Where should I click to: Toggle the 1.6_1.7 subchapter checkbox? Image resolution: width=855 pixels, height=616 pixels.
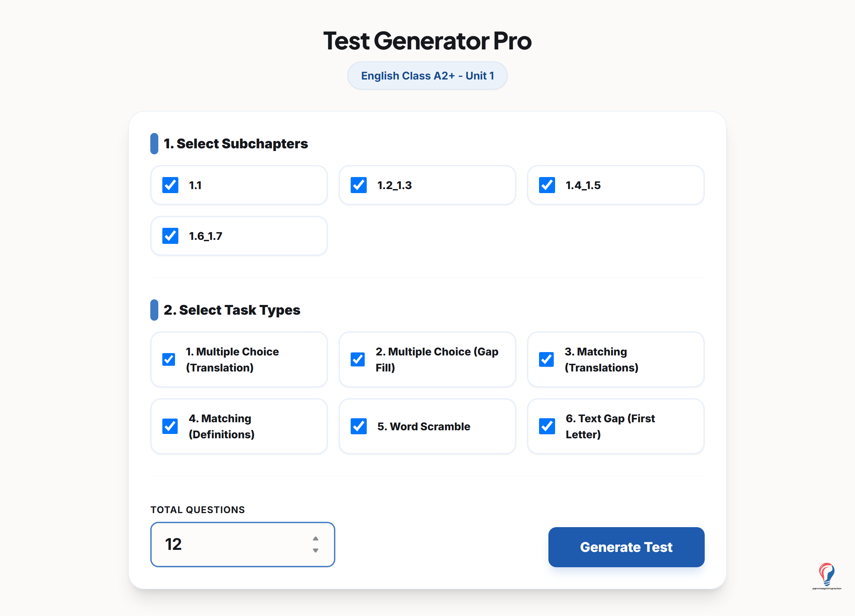click(x=170, y=236)
